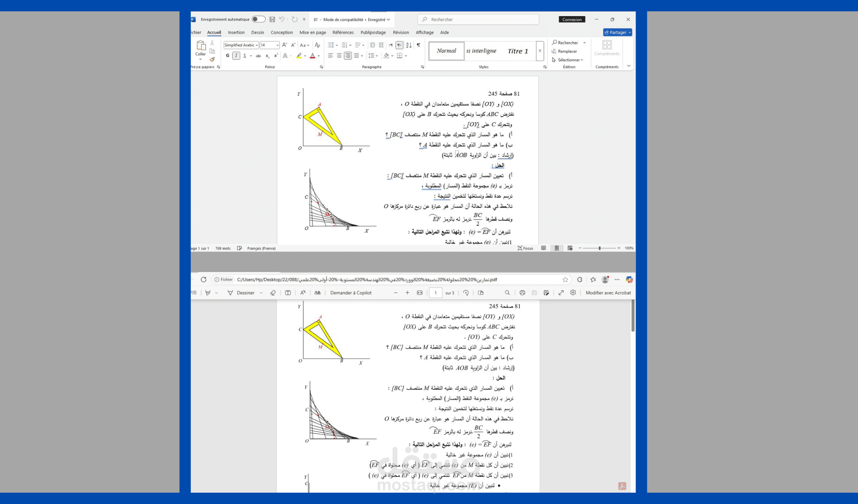Click the star favorite icon in address bar
This screenshot has height=504, width=858.
pos(565,279)
